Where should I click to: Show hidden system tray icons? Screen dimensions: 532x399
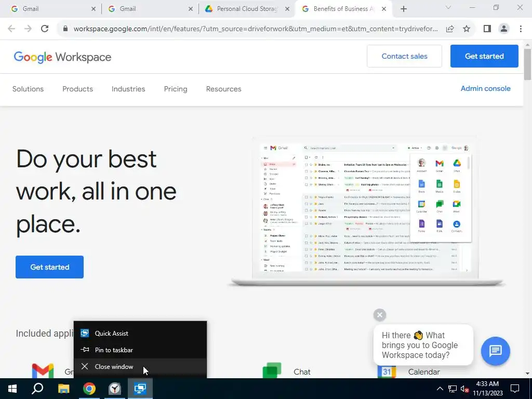click(x=440, y=389)
